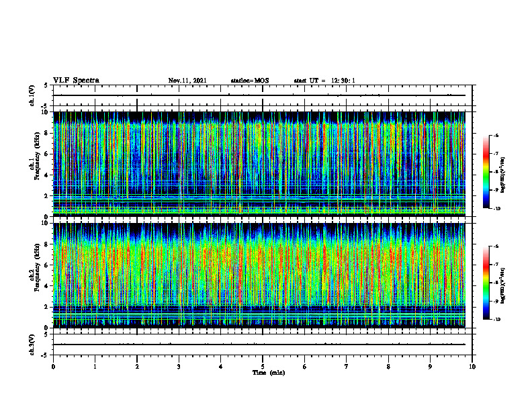Click the ch.2 spectrogram color bar
The height and width of the screenshot is (411, 532).
tap(486, 283)
